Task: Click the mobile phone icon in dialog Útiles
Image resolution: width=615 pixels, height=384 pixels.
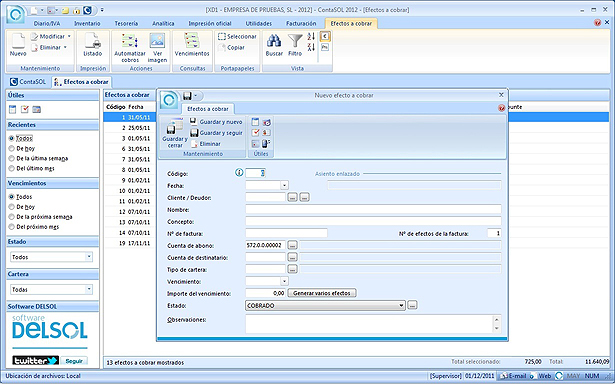Action: click(266, 144)
